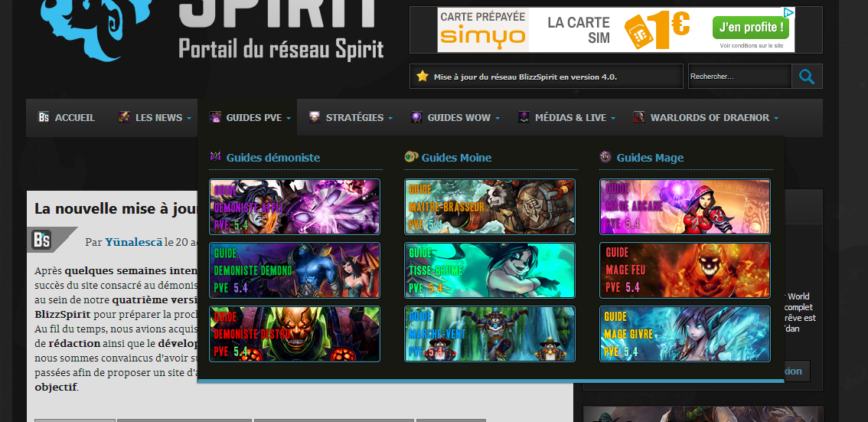Open the Maître-Brasseur guide banner

(x=489, y=207)
